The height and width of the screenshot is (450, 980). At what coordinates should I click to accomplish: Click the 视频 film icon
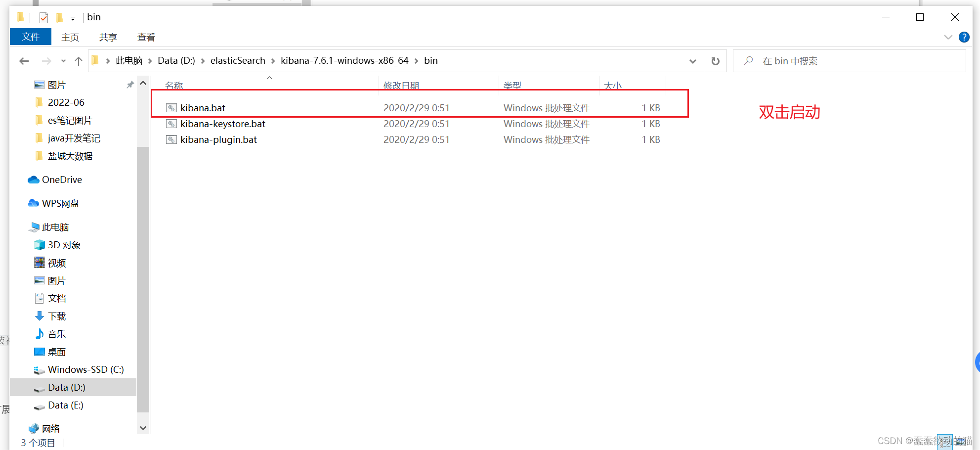(40, 263)
